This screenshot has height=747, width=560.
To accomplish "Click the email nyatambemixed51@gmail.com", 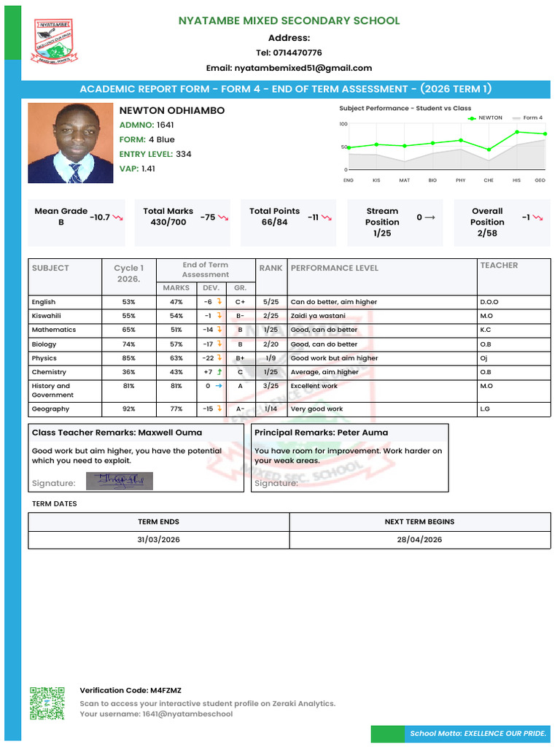I will 303,68.
